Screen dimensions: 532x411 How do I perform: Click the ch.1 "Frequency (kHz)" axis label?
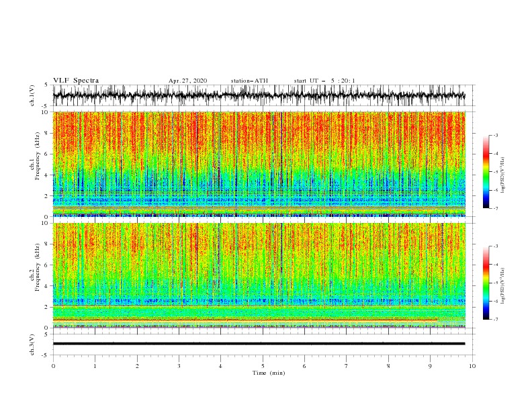tap(37, 156)
